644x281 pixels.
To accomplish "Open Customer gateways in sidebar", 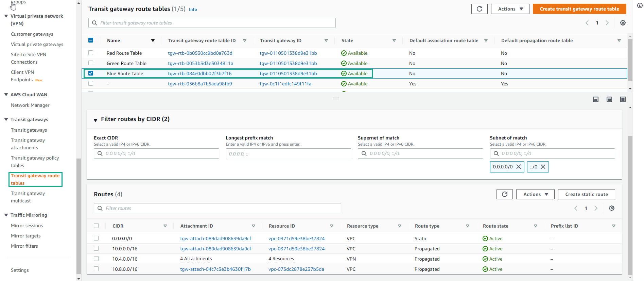I will pos(32,34).
